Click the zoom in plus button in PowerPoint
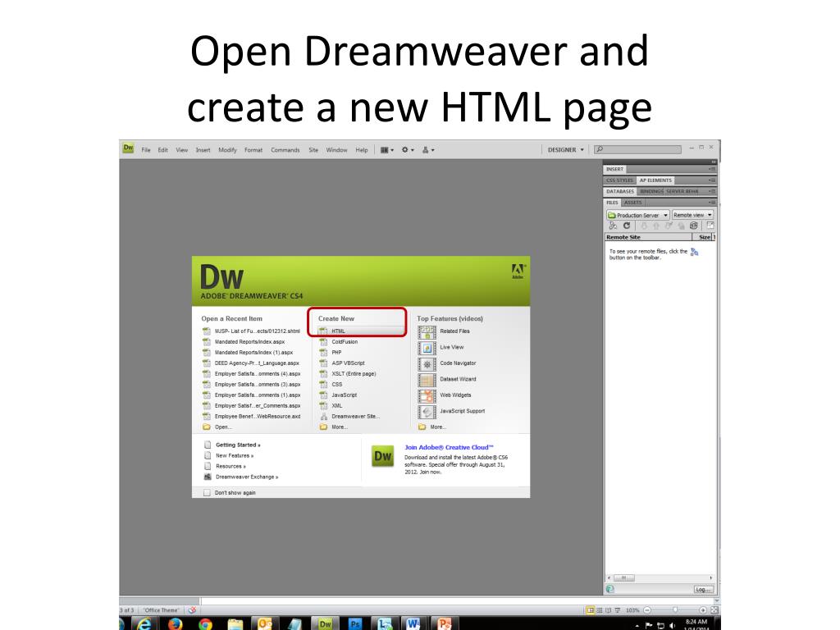 (703, 610)
